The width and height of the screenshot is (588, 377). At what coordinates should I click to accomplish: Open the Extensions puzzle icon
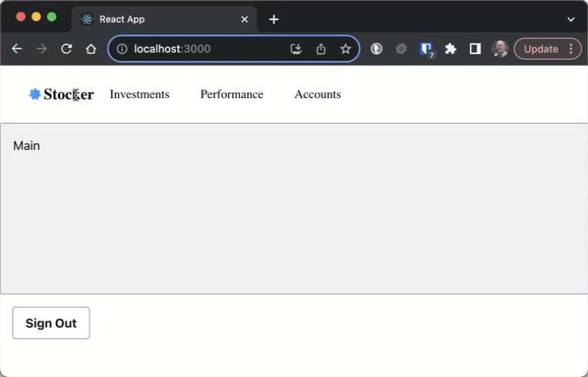coord(451,49)
